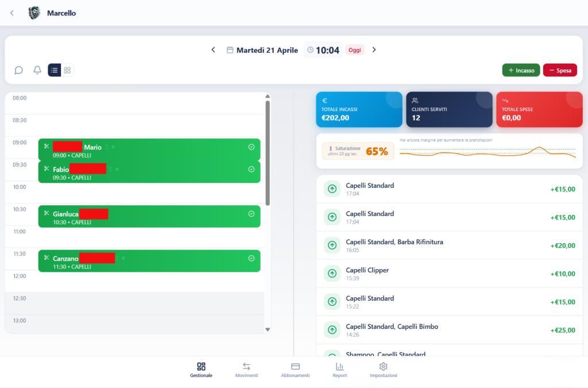Click the Martedì 21 Aprile date

tap(267, 50)
